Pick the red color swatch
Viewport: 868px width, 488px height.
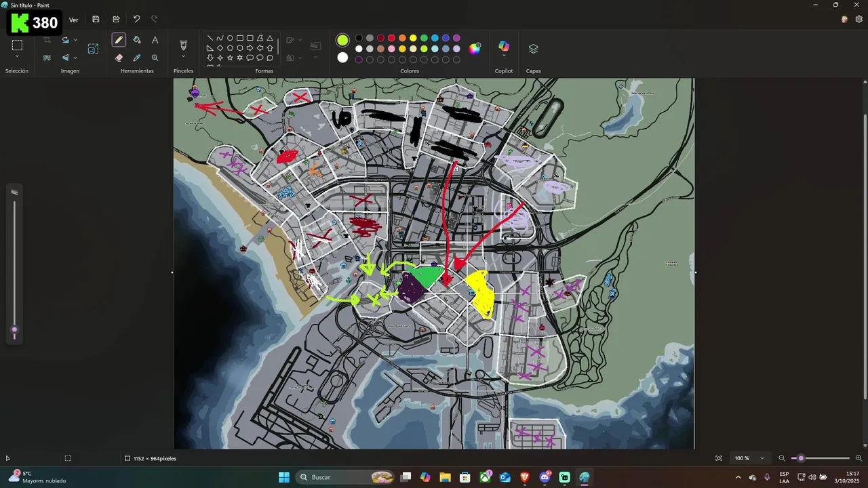pos(391,38)
